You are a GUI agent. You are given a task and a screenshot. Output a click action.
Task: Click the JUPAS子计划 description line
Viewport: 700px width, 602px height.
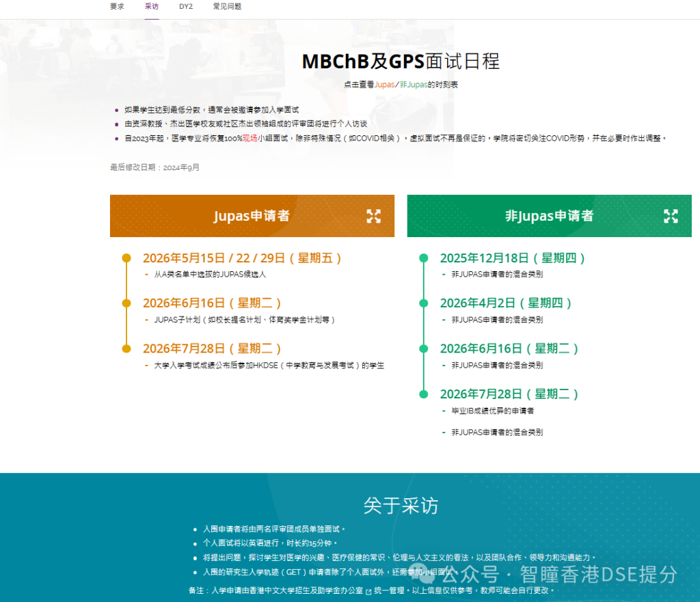point(245,320)
